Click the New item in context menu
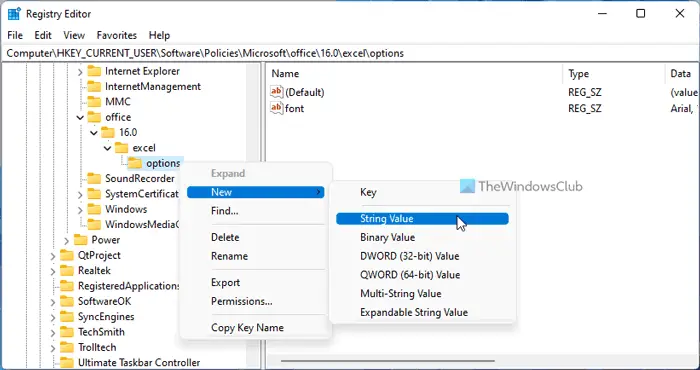Screen dimensions: 700x370 255,192
